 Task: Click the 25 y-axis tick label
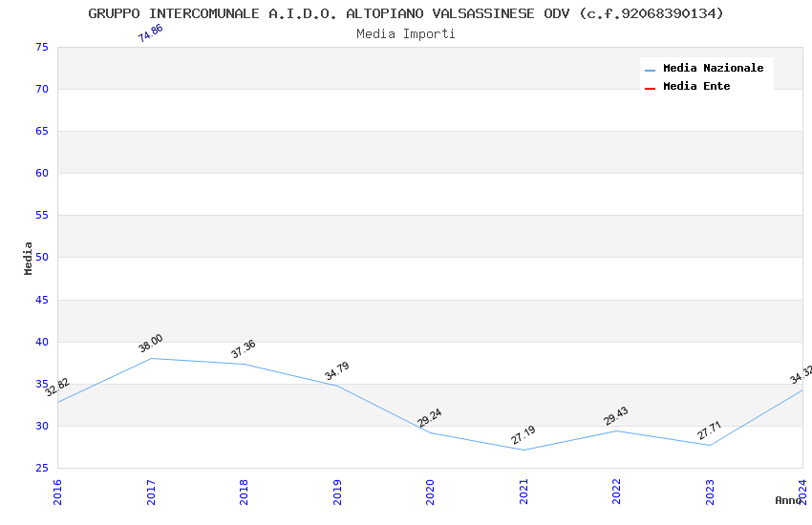click(x=42, y=468)
